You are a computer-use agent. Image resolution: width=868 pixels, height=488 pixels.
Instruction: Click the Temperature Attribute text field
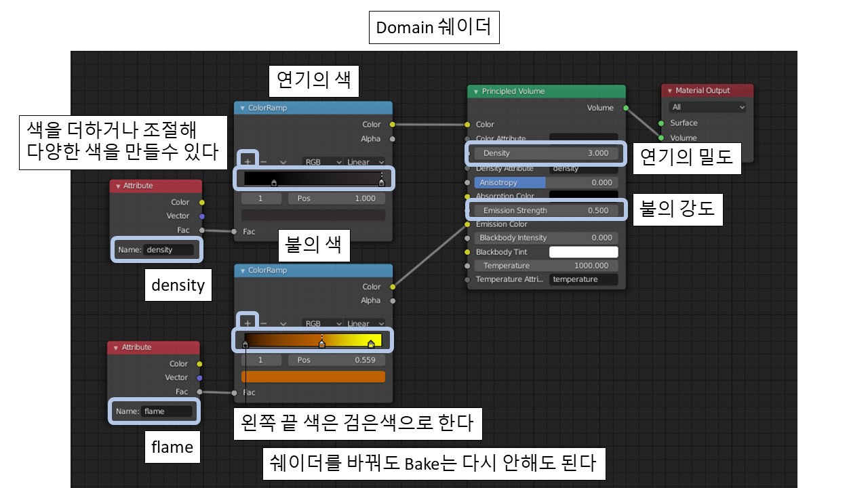pos(583,279)
